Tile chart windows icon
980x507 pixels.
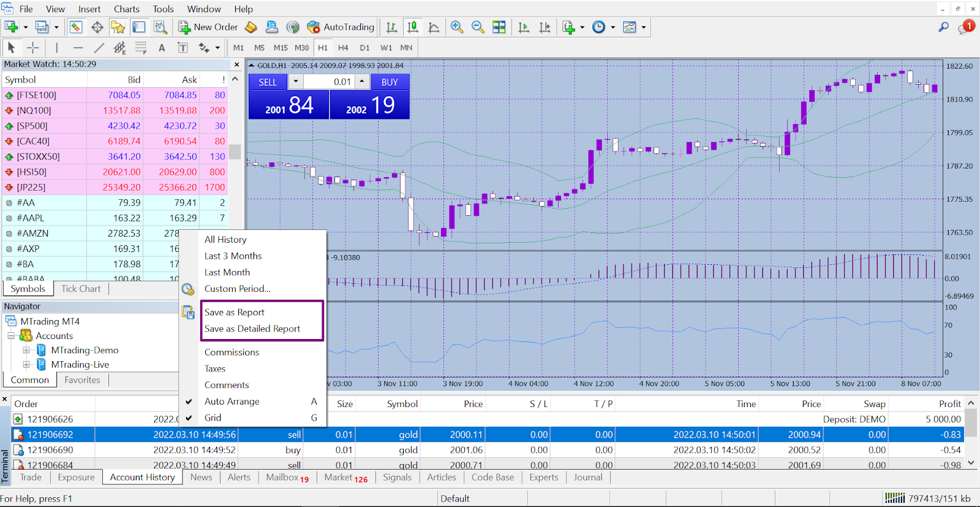pos(499,27)
